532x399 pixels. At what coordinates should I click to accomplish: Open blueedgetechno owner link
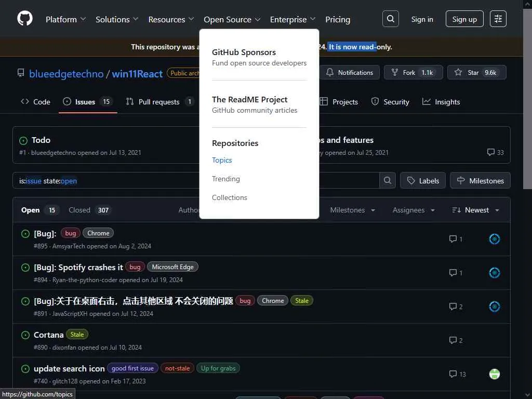(66, 74)
